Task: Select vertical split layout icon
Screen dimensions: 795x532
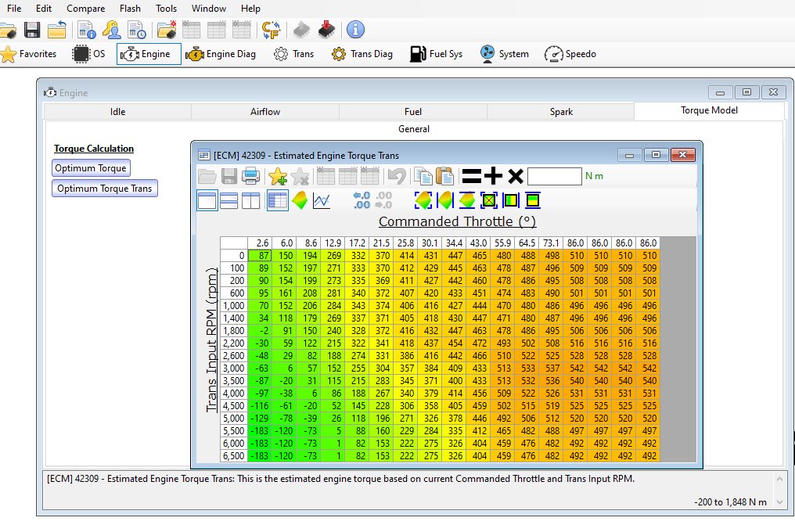Action: point(250,200)
